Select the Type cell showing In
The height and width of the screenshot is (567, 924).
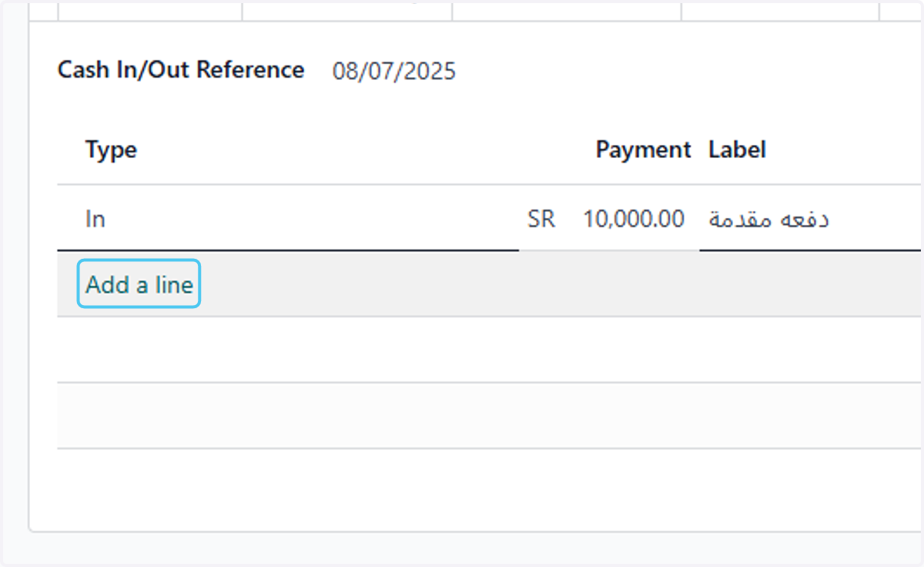(287, 219)
